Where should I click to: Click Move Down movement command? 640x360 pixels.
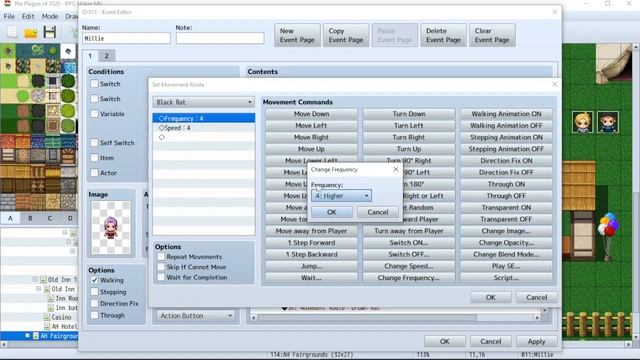pyautogui.click(x=311, y=114)
